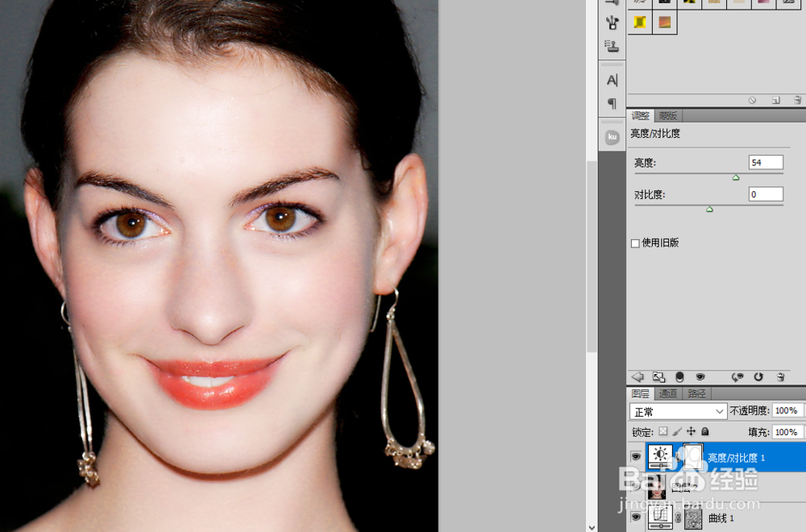
Task: Open the Clone Source stamp panel icon
Action: tap(612, 46)
